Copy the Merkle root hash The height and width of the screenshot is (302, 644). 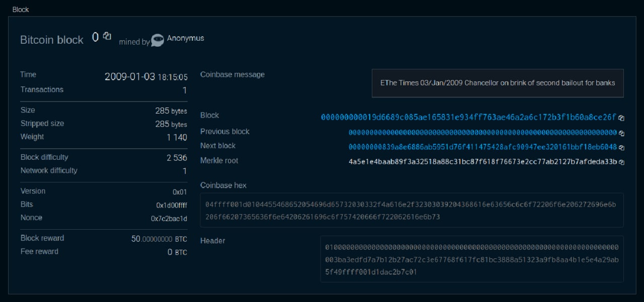coord(621,162)
